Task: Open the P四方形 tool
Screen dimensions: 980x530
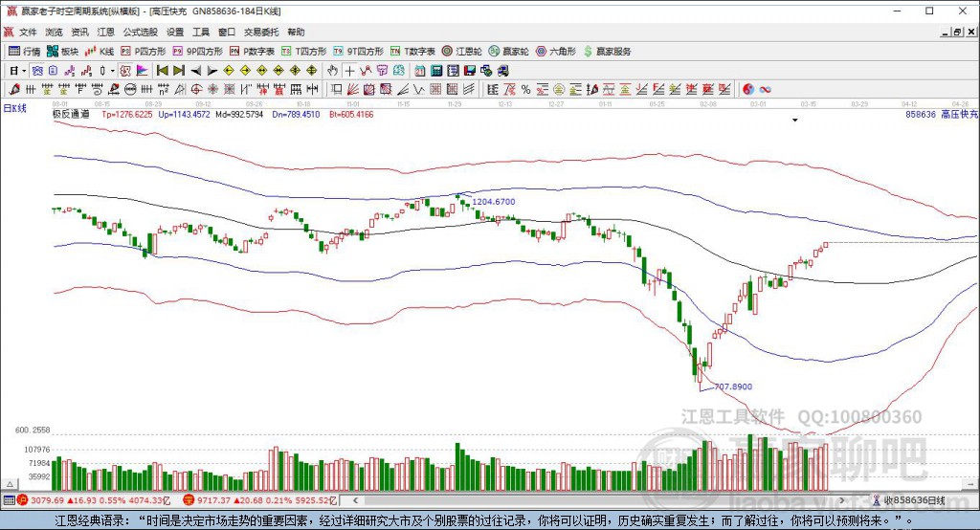Action: tap(144, 52)
